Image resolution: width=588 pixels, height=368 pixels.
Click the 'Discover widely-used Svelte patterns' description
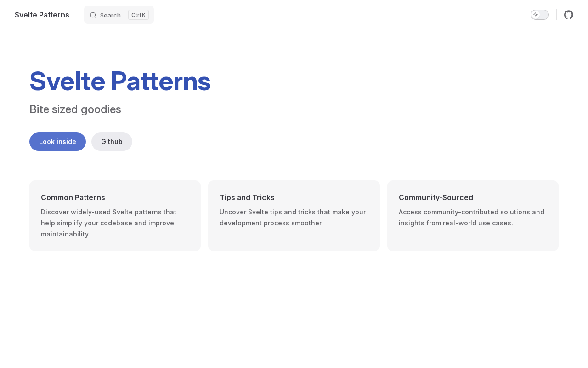coord(108,223)
